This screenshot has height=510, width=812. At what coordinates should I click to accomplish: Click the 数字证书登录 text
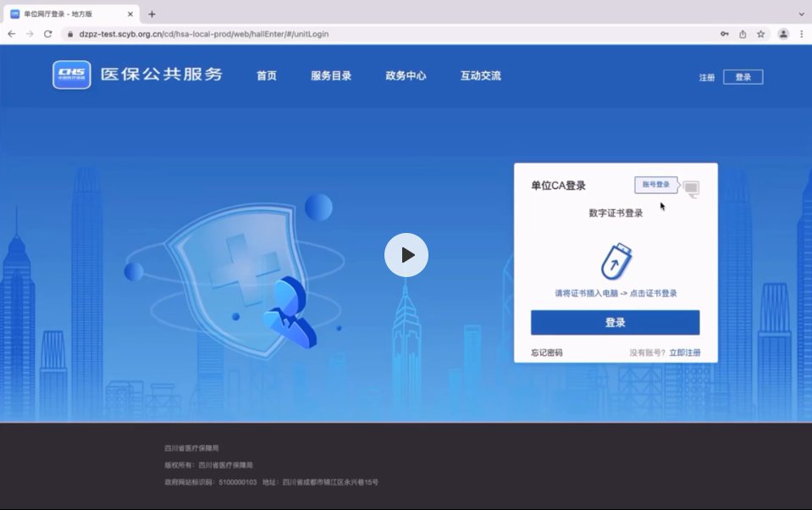[616, 213]
